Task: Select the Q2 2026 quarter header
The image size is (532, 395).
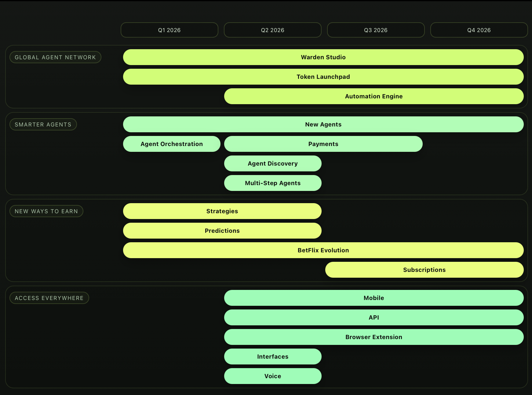Action: pyautogui.click(x=273, y=30)
